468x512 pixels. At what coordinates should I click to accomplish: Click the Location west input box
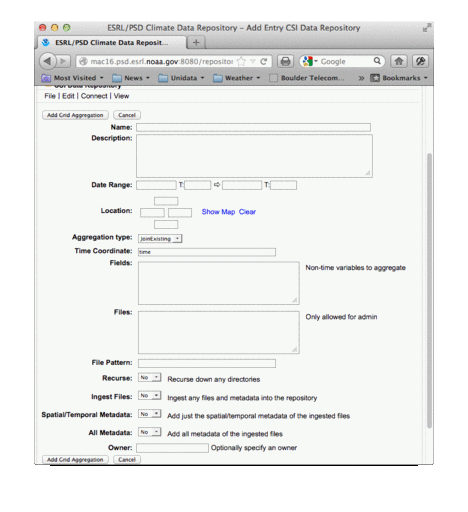(x=152, y=213)
